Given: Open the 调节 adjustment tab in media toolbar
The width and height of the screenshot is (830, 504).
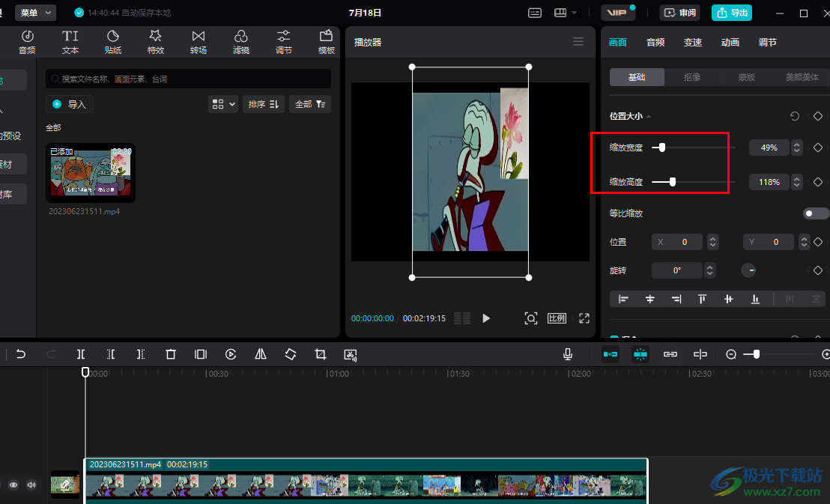Looking at the screenshot, I should [x=284, y=42].
